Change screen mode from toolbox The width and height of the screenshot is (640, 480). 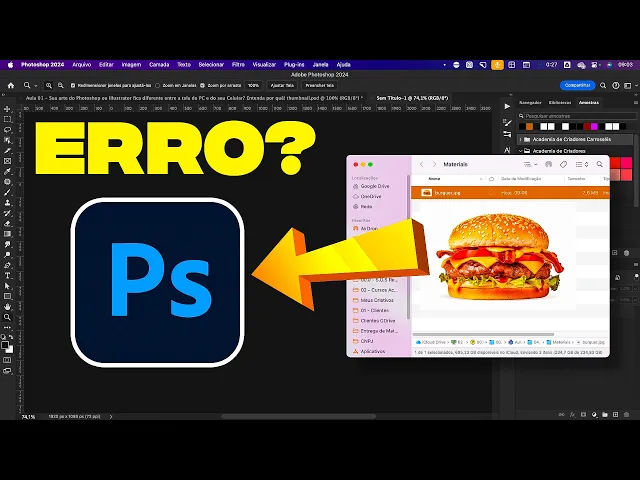coord(7,371)
